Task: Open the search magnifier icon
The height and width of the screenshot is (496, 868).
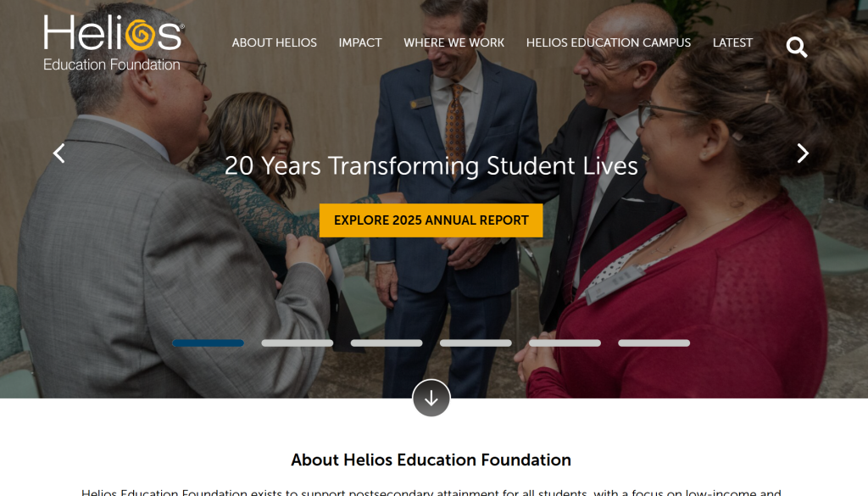Action: point(797,47)
